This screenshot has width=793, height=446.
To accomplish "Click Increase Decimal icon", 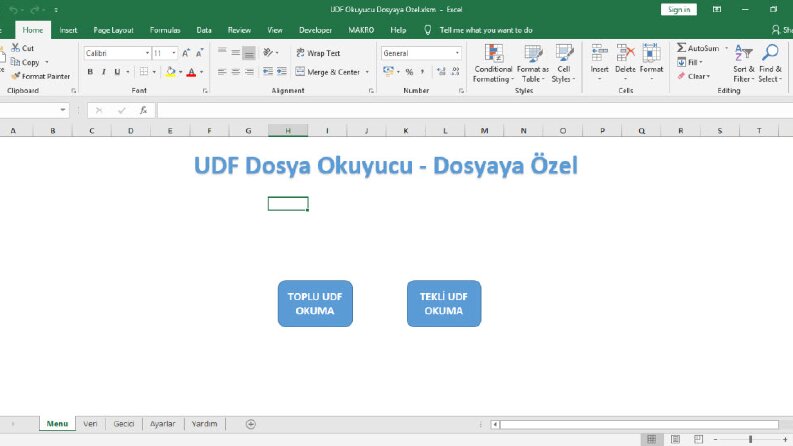I will pyautogui.click(x=442, y=72).
